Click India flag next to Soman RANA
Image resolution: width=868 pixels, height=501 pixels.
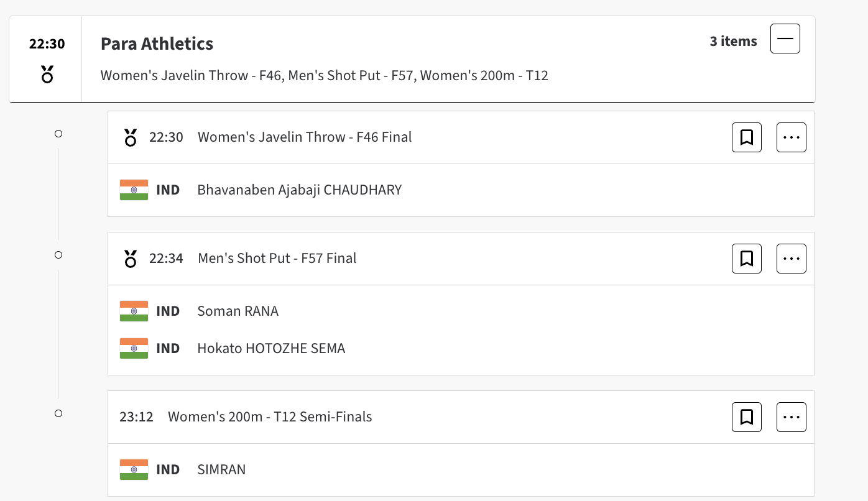point(134,311)
